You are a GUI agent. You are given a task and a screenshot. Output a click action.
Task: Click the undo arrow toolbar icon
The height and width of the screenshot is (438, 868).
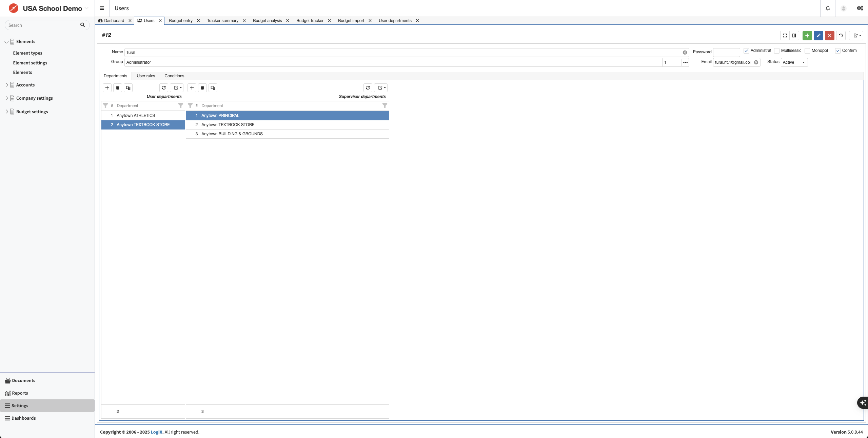coord(841,35)
